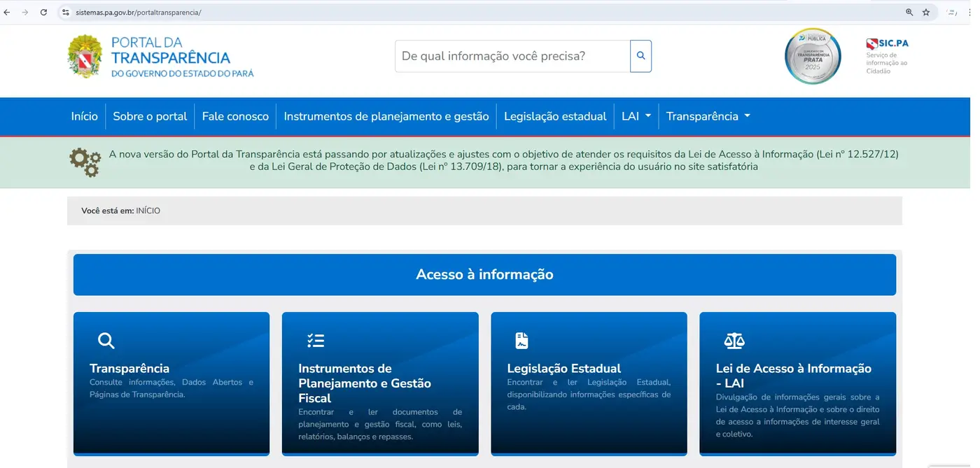Viewport: 980px width, 468px height.
Task: Reload the page using the browser refresh button
Action: point(43,13)
